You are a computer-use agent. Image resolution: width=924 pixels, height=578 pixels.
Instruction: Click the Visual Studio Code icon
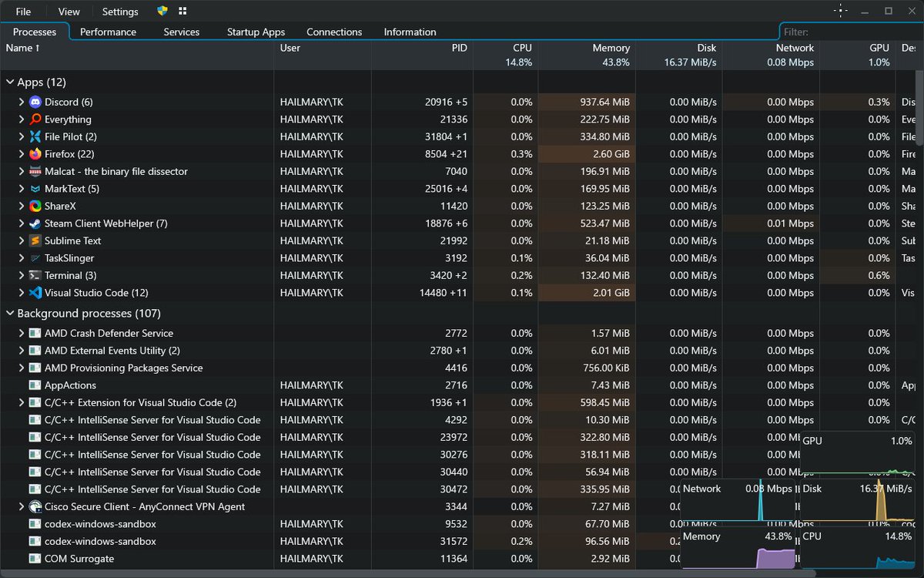click(35, 293)
